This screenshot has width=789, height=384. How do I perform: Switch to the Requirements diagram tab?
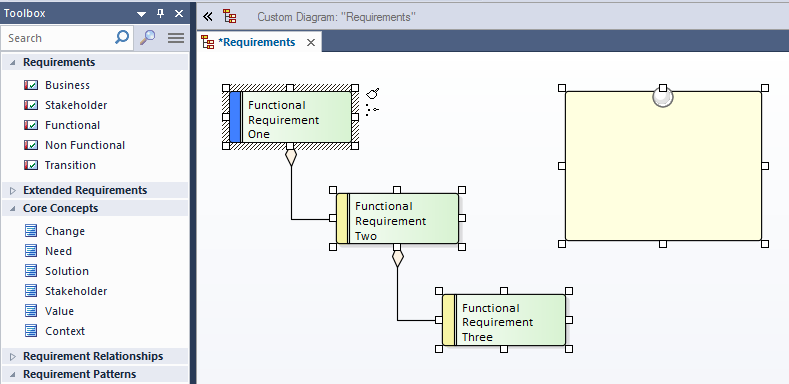coord(257,42)
